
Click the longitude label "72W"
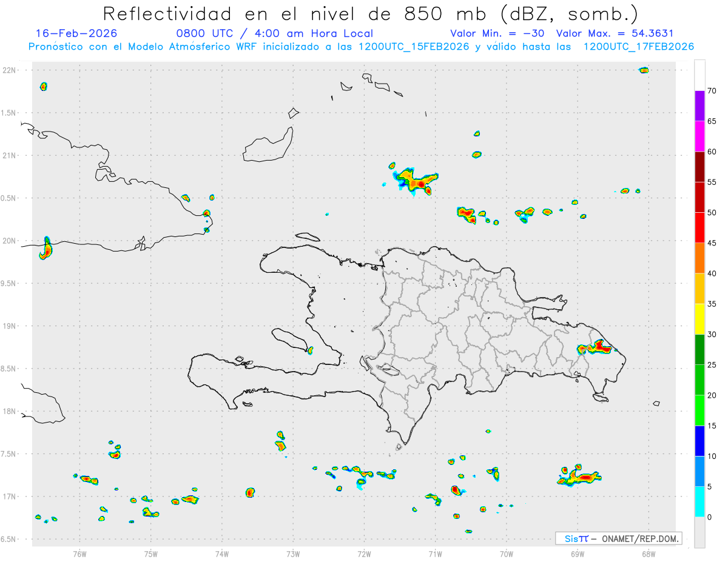point(364,553)
